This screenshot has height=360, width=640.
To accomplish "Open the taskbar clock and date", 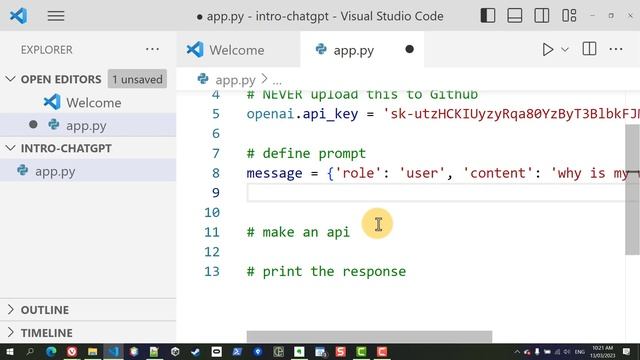I will (602, 352).
